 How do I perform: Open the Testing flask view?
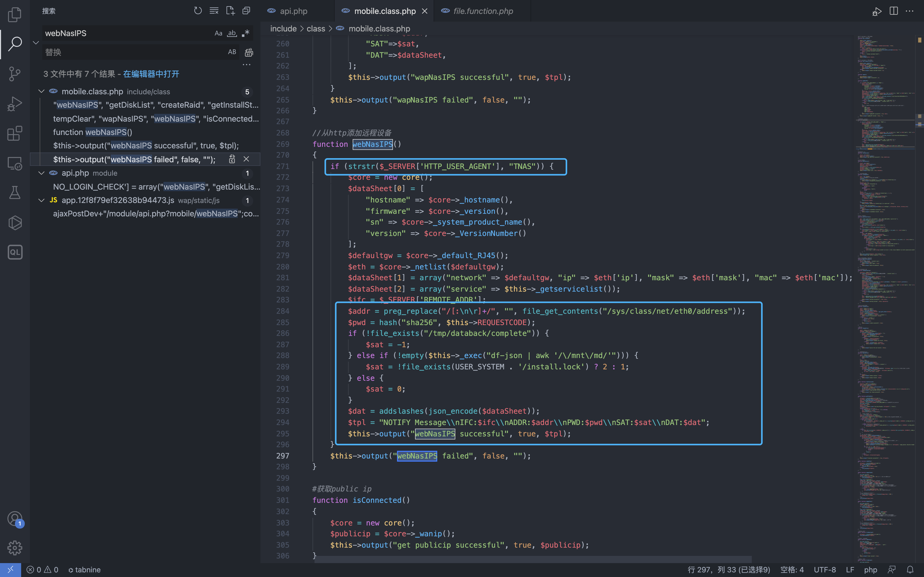[14, 193]
